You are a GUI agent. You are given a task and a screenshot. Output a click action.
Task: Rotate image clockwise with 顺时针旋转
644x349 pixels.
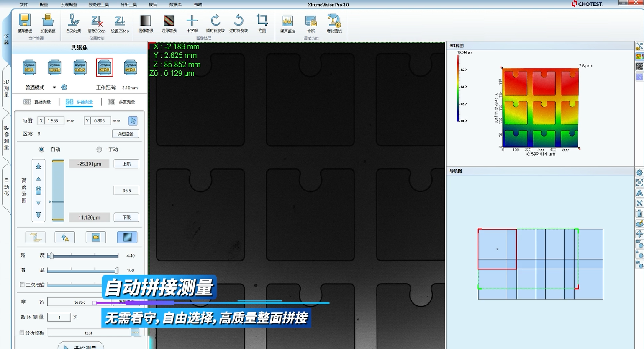pos(216,21)
